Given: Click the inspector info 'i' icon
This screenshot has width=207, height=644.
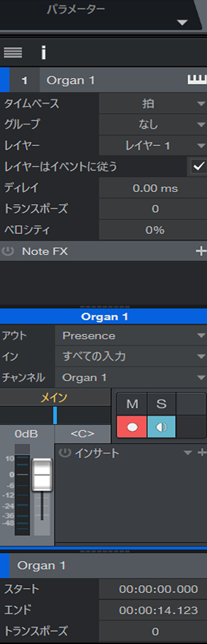Looking at the screenshot, I should click(x=43, y=52).
